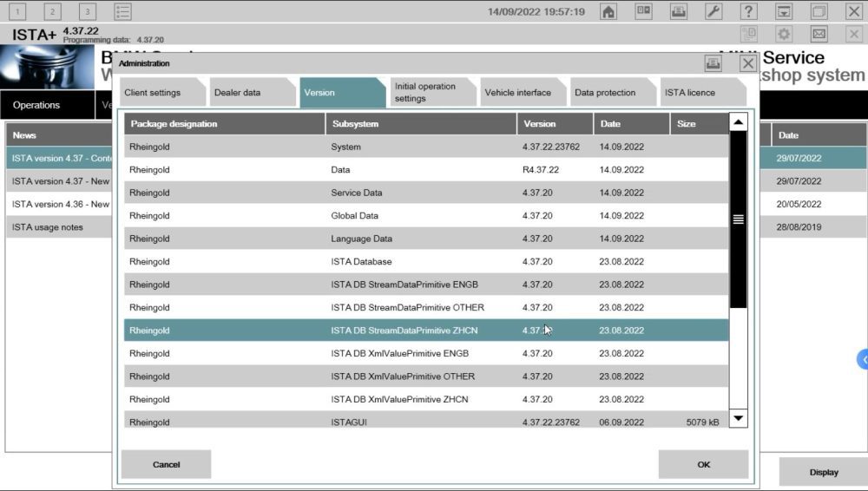Select ISTA DB StreamDataPrimitive ZHCN row
This screenshot has width=868, height=491.
click(426, 331)
